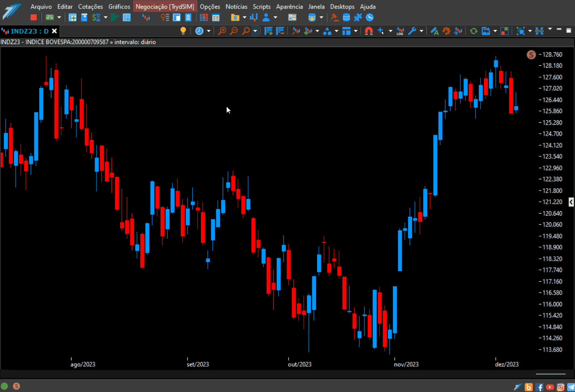Expand side panel with left arrow handle

tap(571, 202)
